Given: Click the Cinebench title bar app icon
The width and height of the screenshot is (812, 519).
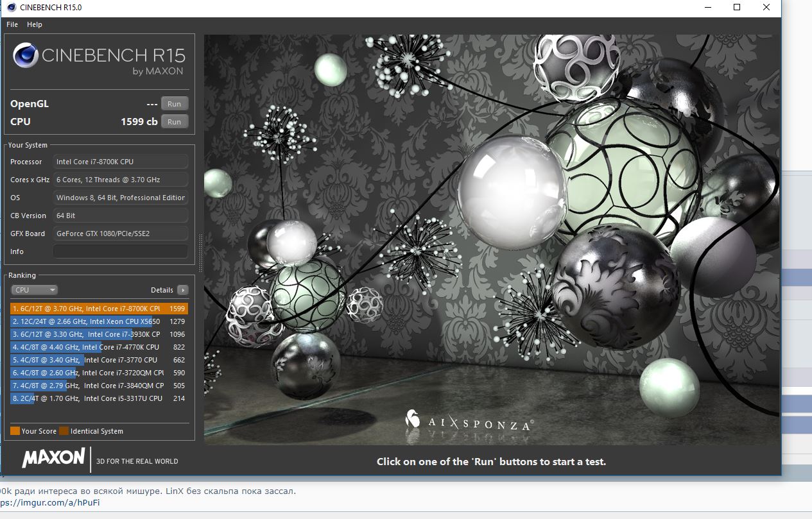Looking at the screenshot, I should (x=12, y=7).
